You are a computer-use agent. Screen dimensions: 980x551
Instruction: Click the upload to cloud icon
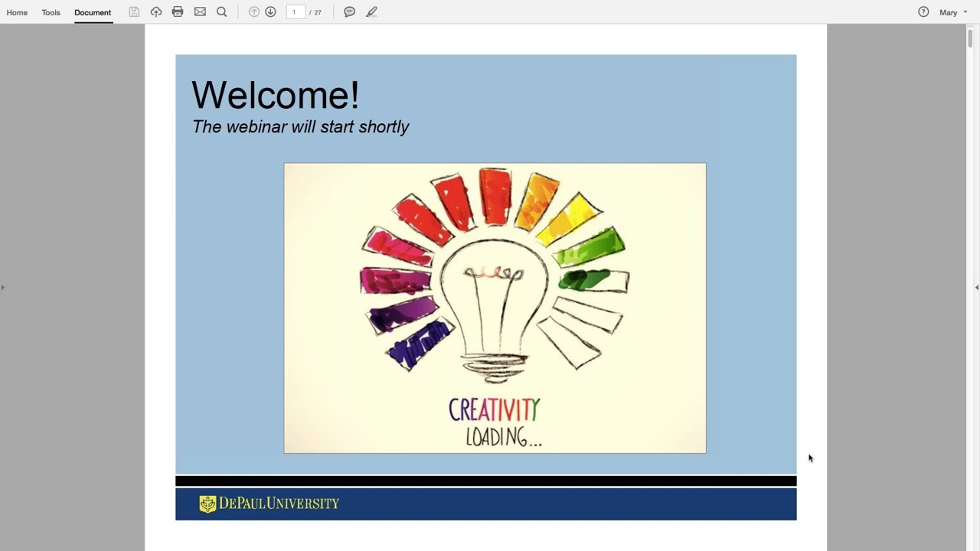coord(156,11)
